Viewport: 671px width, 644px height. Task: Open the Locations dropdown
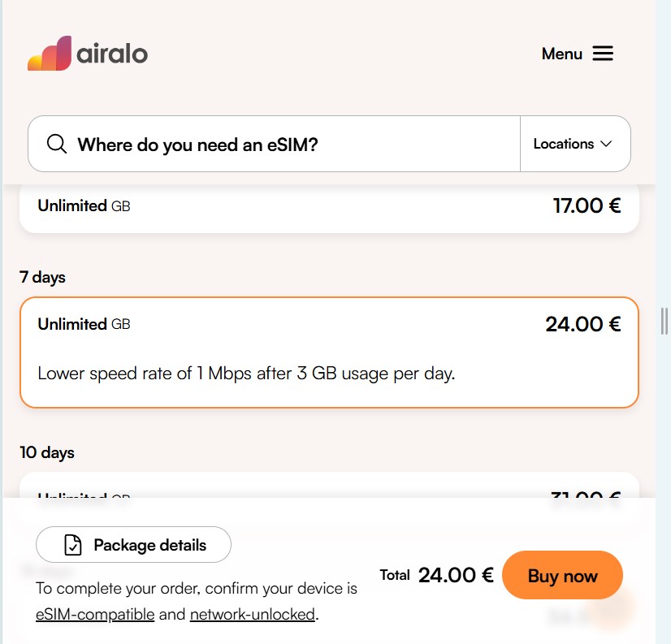(x=574, y=144)
